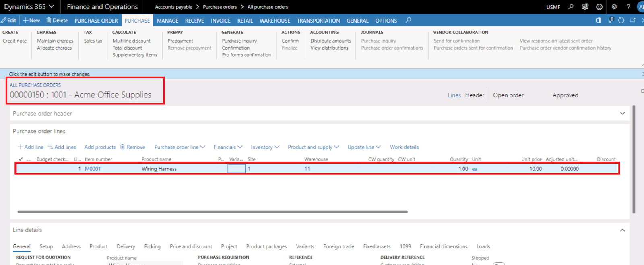This screenshot has height=265, width=644.
Task: Open the TRANSPORTATION ribbon tab
Action: tap(318, 21)
